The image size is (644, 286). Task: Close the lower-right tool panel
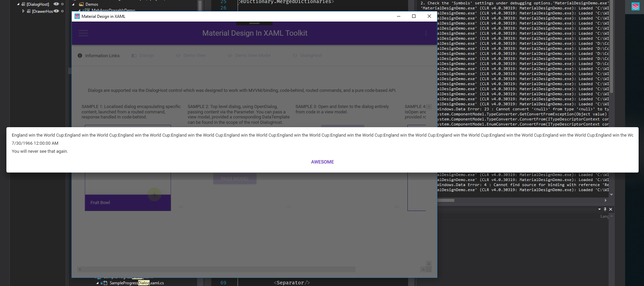click(611, 209)
